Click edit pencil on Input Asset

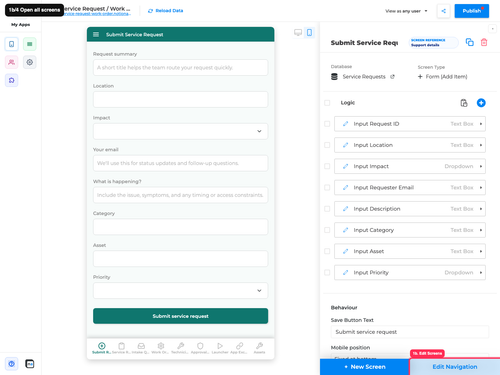click(346, 251)
